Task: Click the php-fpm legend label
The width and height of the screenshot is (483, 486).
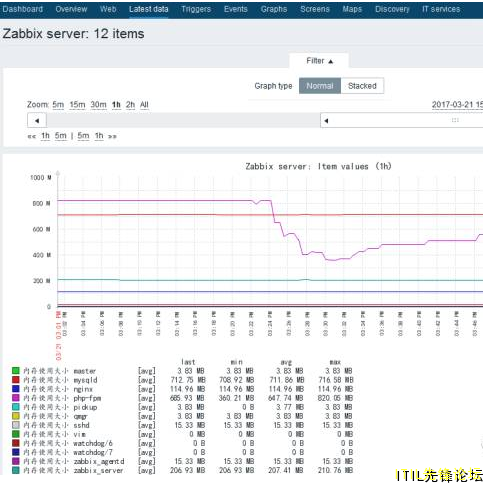Action: pyautogui.click(x=62, y=398)
